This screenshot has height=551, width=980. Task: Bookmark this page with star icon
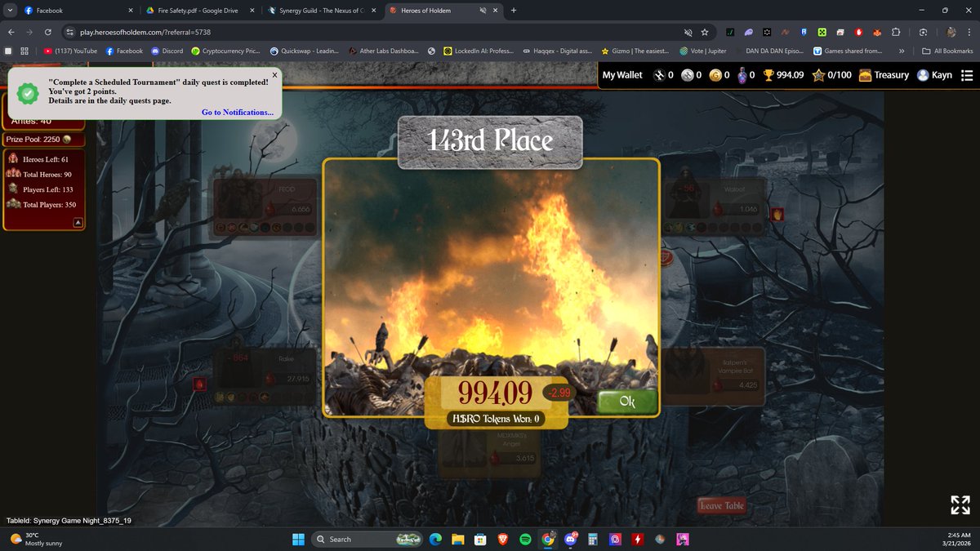[705, 32]
